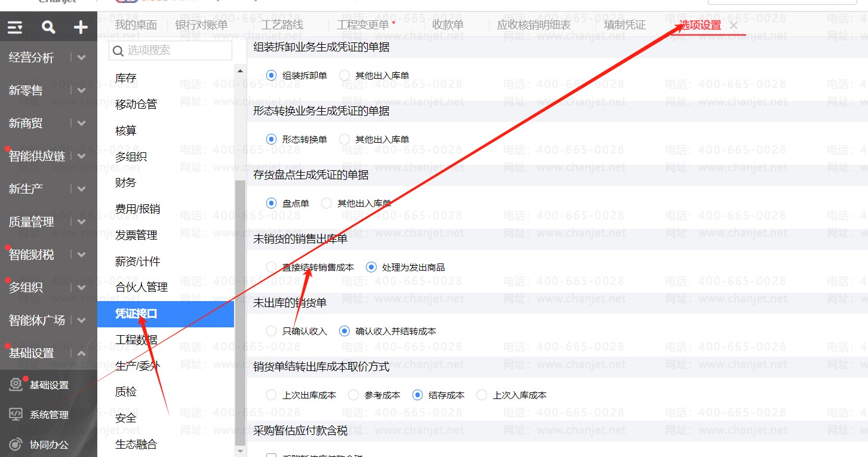Expand the 经营分析 sidebar menu
The width and height of the screenshot is (868, 457).
(82, 58)
